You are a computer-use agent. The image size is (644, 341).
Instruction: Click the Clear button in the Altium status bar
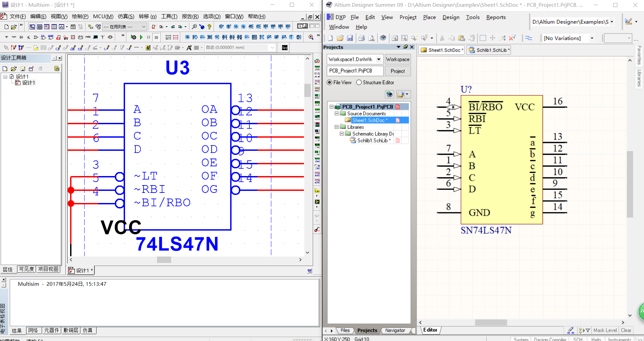click(626, 331)
